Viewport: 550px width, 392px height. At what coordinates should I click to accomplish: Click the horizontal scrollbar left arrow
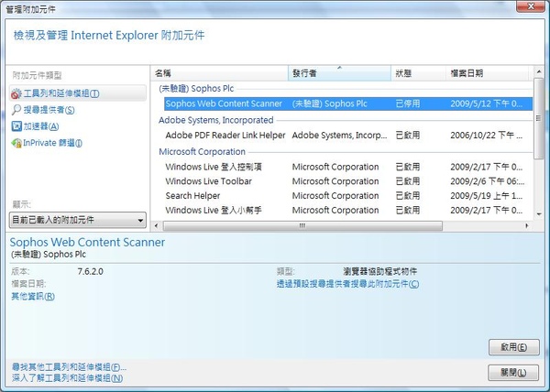[x=157, y=226]
